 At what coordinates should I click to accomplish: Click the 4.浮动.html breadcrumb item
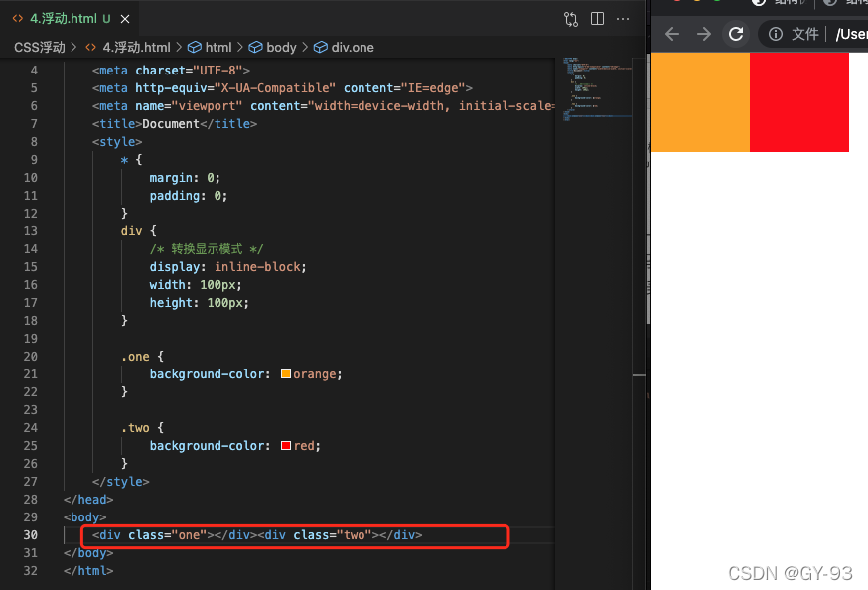(x=136, y=47)
